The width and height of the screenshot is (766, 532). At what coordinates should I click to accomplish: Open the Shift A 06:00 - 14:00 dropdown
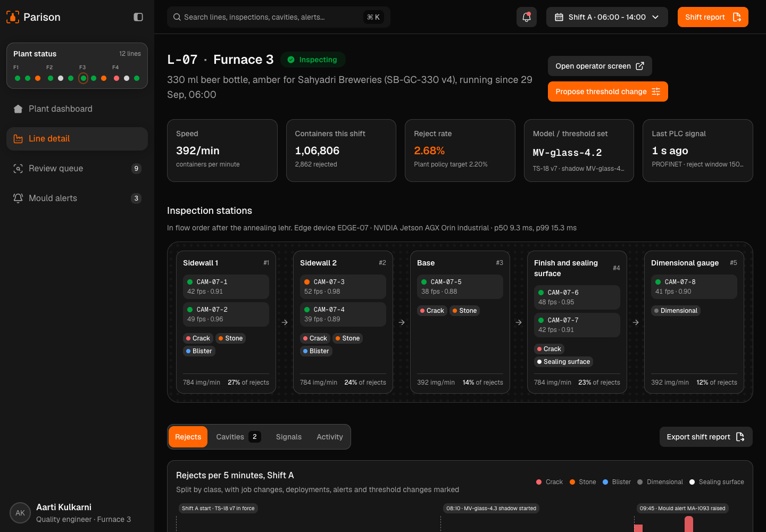pos(607,17)
